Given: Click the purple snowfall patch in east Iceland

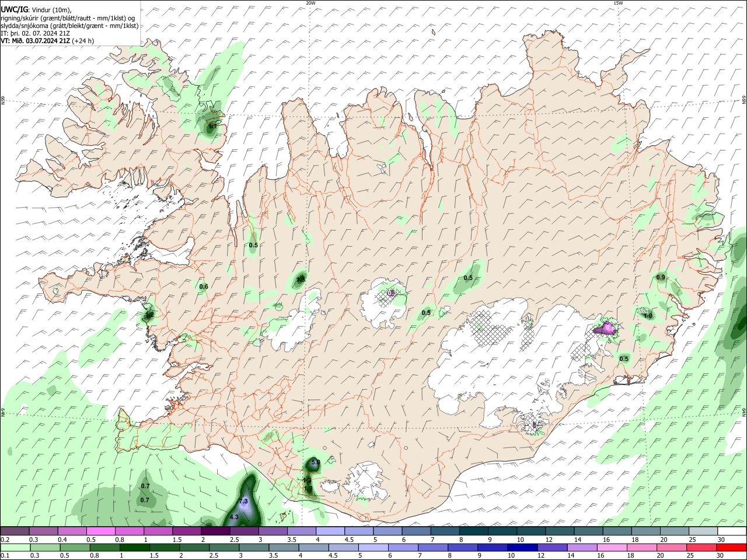Looking at the screenshot, I should point(605,328).
